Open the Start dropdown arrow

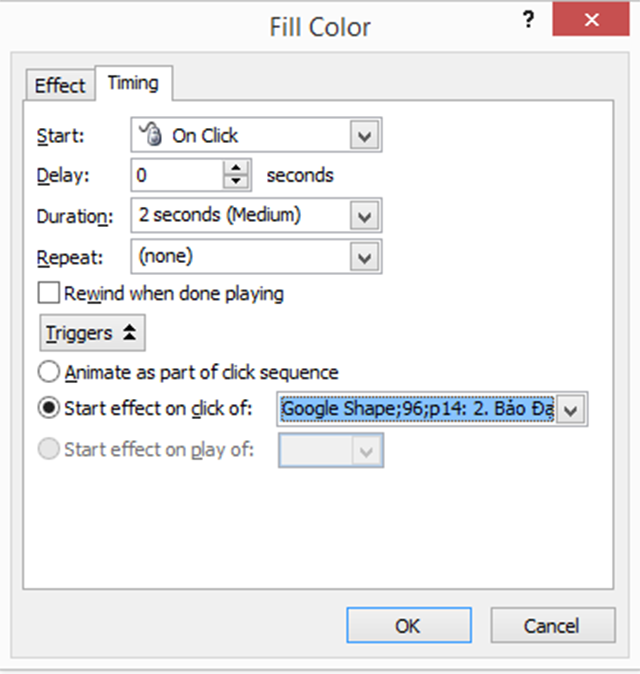point(364,136)
